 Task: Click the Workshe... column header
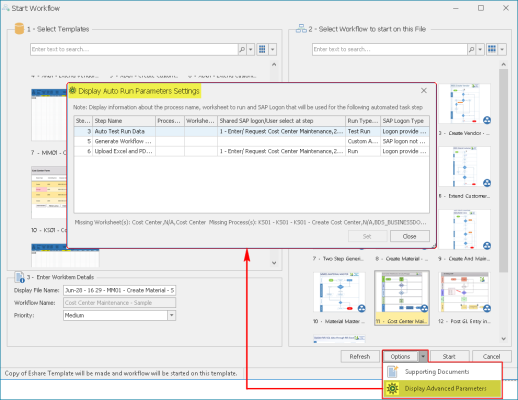(x=201, y=121)
